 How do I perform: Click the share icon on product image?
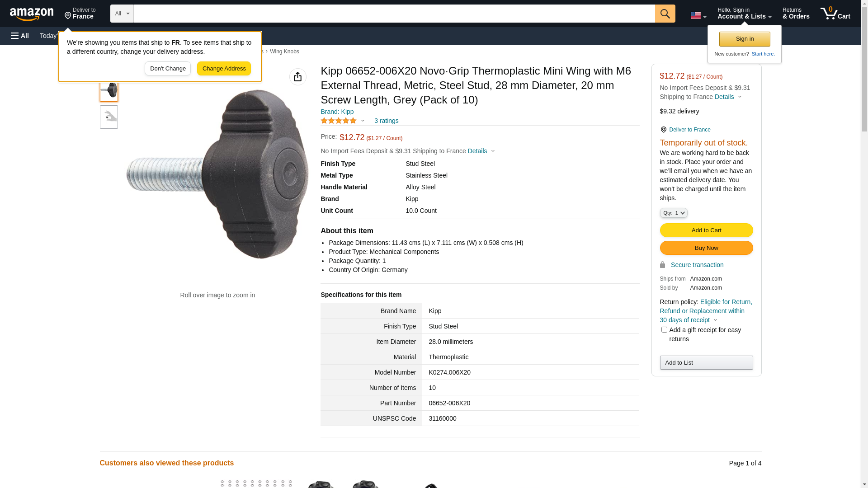tap(297, 77)
